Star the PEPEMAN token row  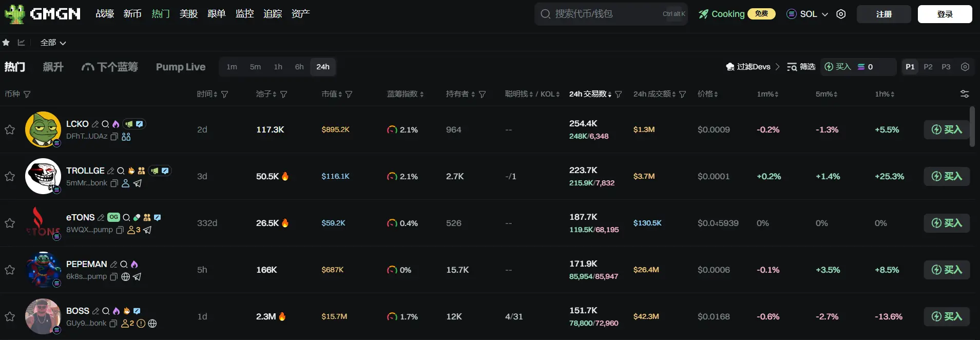coord(10,270)
